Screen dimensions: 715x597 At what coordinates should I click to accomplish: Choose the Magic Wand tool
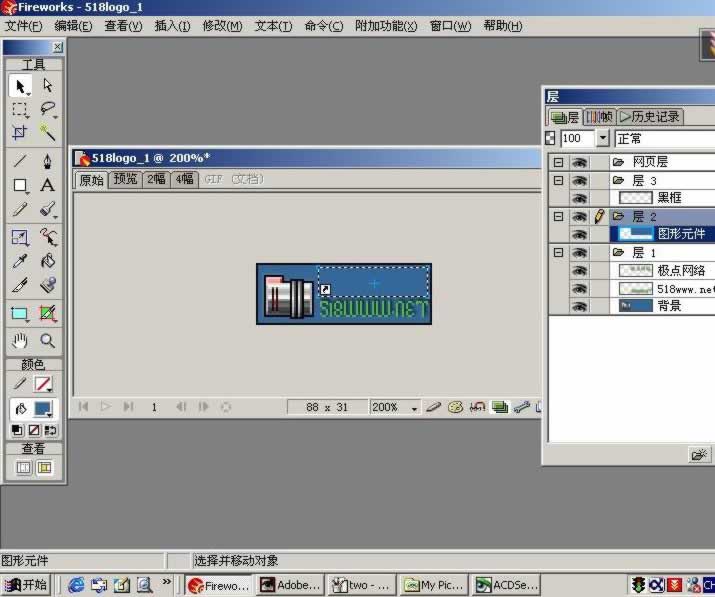47,133
